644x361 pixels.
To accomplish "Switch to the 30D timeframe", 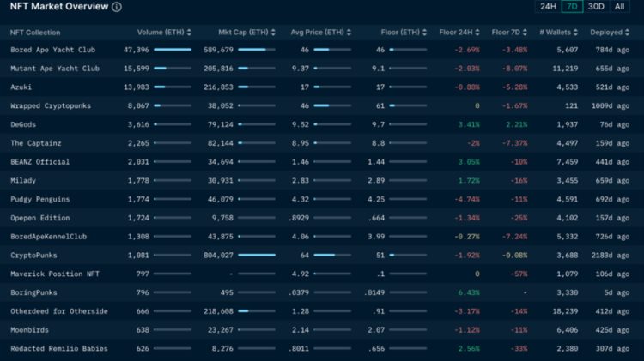I will (596, 7).
